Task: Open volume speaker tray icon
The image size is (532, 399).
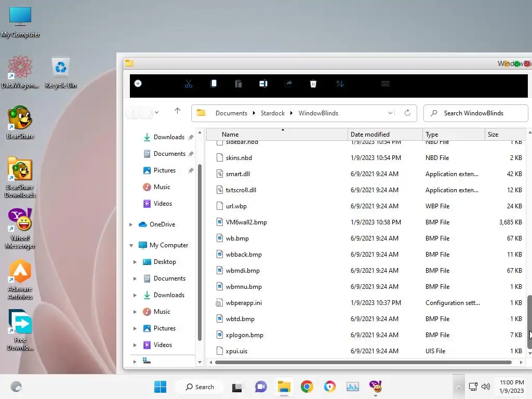Action: (x=486, y=387)
